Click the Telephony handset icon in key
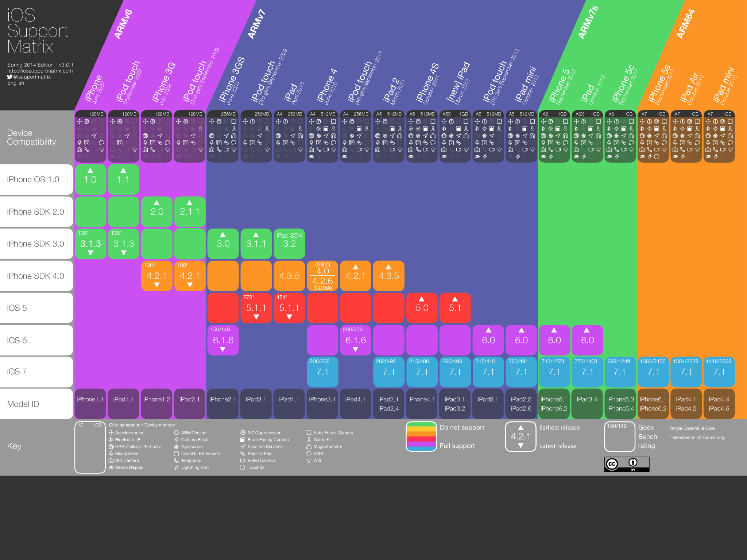Viewport: 747px width, 560px height. [177, 460]
